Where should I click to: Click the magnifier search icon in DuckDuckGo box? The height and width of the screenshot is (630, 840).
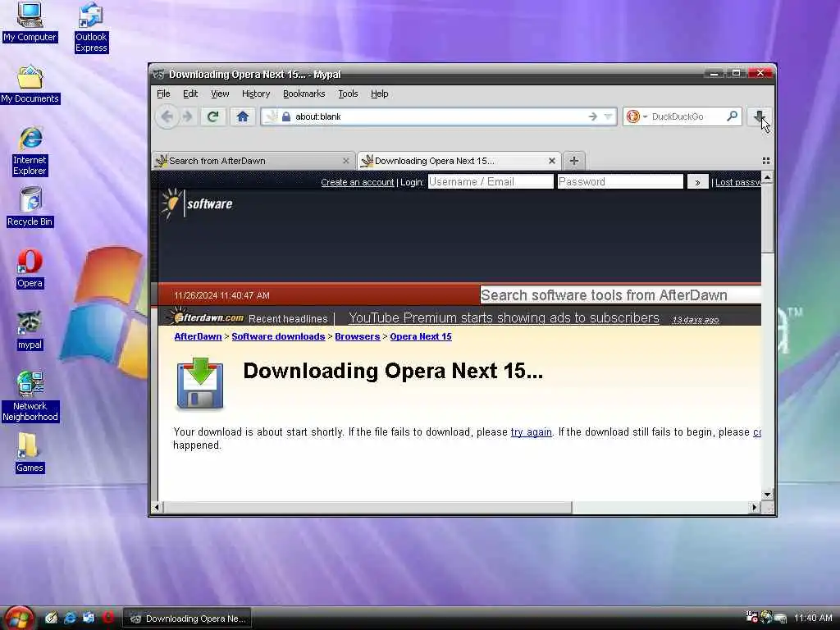(732, 116)
